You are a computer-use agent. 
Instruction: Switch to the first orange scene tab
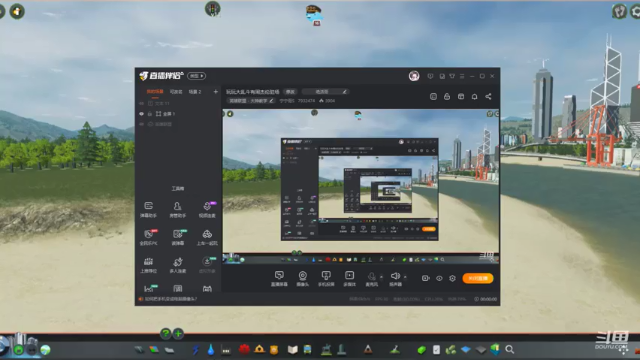pyautogui.click(x=155, y=92)
